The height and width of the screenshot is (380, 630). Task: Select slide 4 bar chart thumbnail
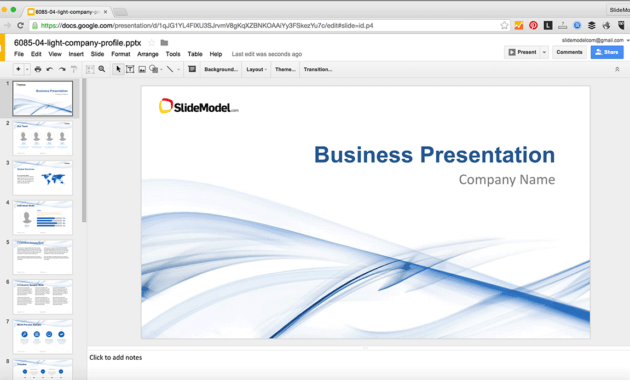(43, 217)
